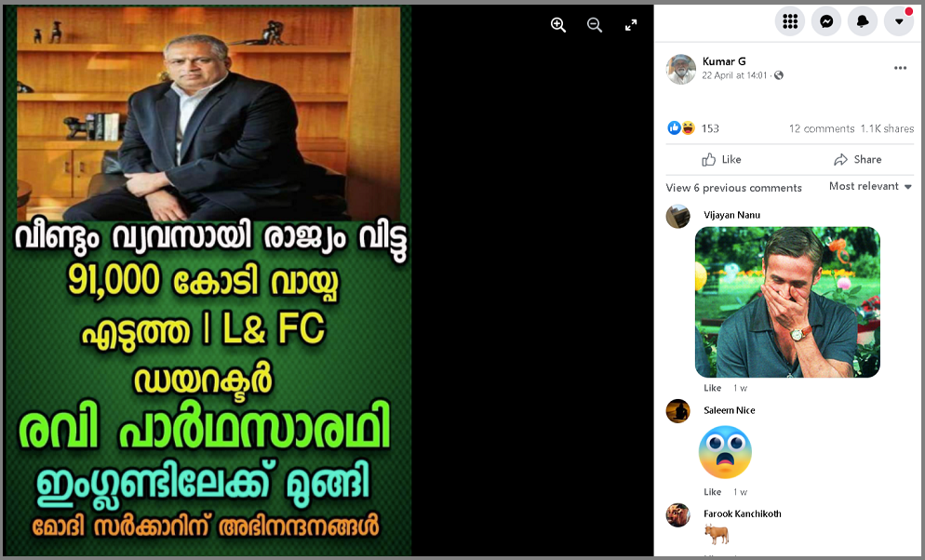View the 1.1K shares list
Screen dimensions: 925x560
[887, 128]
